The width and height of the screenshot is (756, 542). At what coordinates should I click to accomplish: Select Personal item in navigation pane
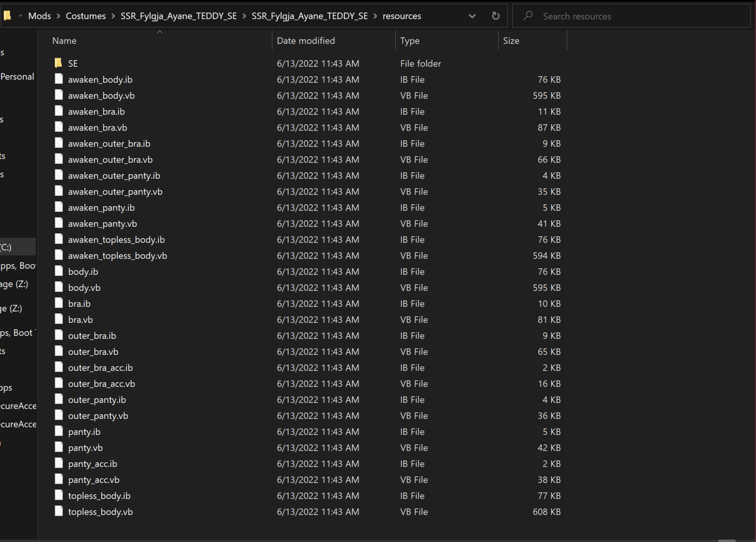tap(18, 76)
